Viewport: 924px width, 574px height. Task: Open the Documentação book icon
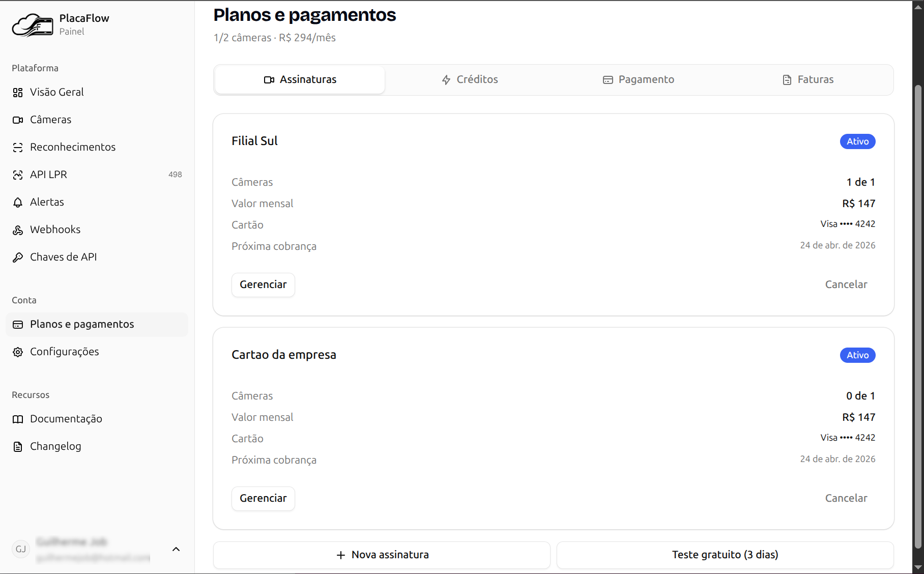(18, 419)
